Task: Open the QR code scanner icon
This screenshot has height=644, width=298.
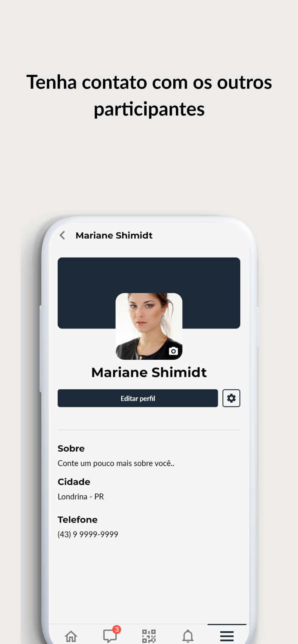Action: [x=149, y=636]
